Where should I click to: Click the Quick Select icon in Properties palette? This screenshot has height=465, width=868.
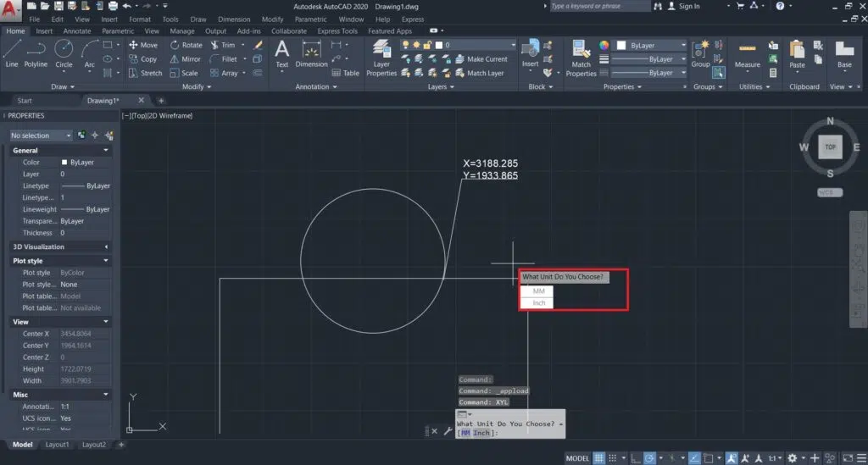click(x=109, y=136)
